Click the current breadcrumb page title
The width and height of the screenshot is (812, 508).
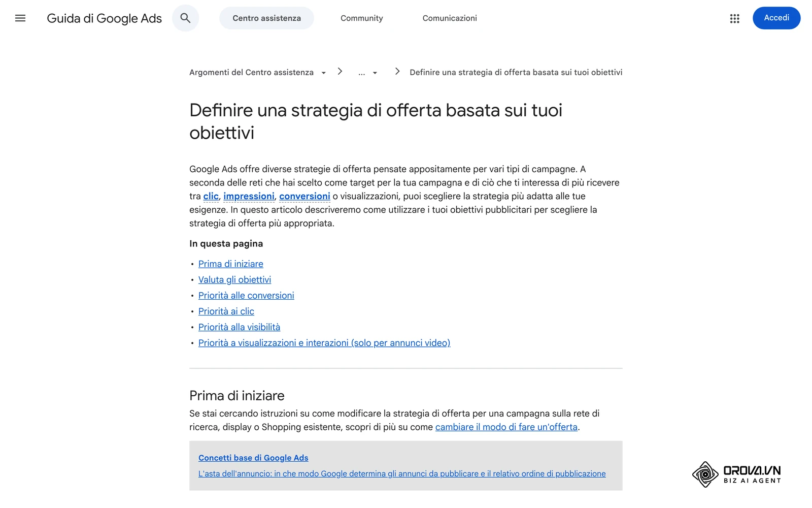click(x=516, y=72)
